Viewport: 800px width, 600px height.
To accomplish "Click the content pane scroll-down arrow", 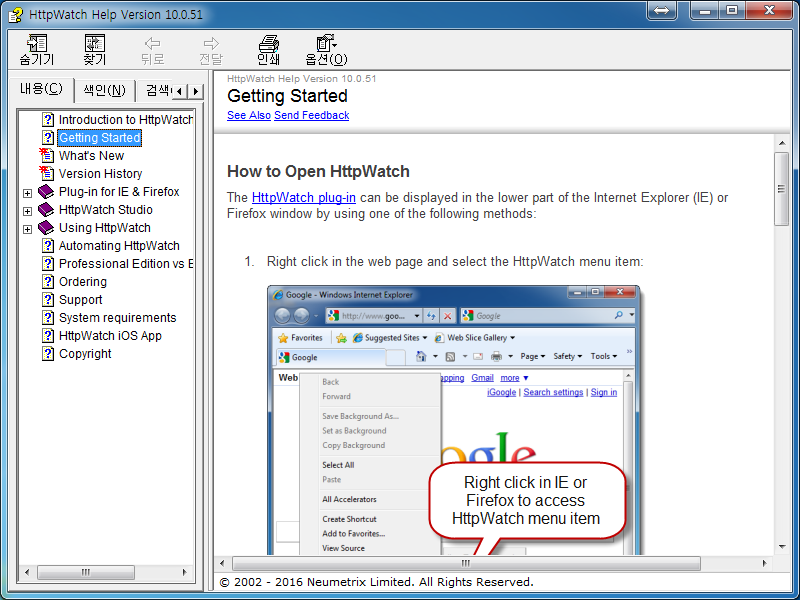I will pyautogui.click(x=782, y=547).
